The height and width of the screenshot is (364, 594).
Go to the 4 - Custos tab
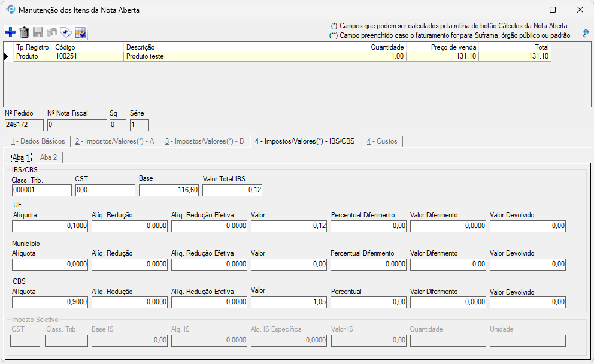(x=382, y=141)
